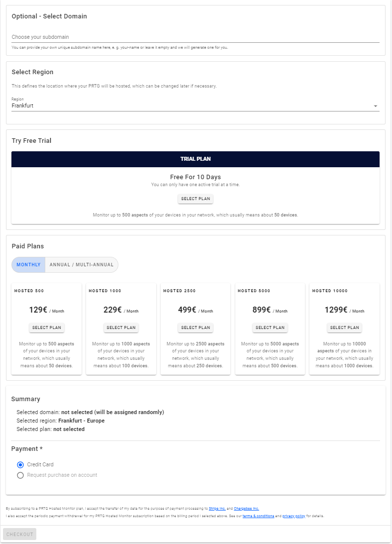Click the Region dropdown arrow icon

[375, 106]
